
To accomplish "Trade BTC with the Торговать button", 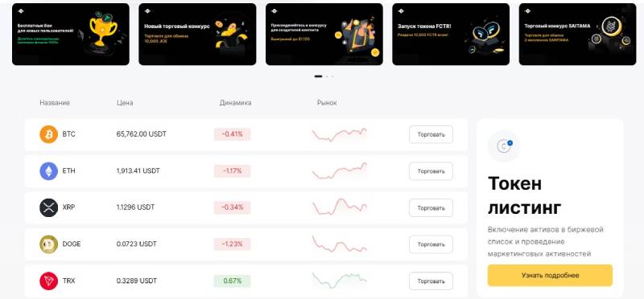I will point(431,134).
